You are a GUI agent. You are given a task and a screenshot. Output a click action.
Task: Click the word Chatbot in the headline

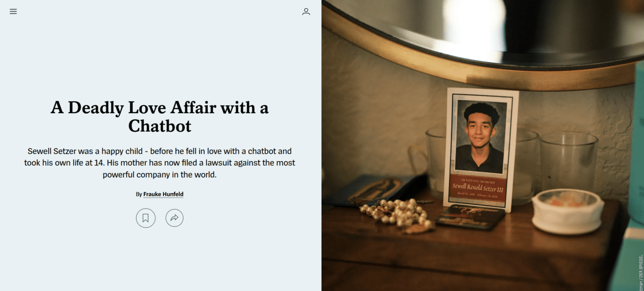[160, 126]
